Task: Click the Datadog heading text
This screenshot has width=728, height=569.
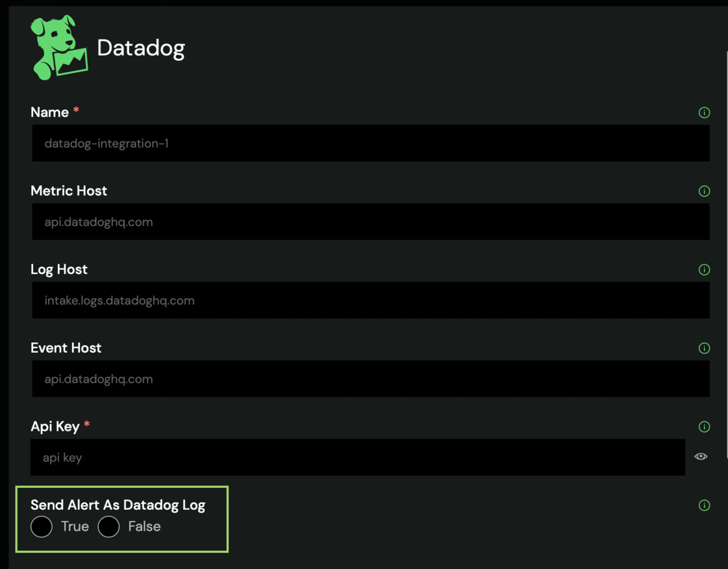Action: point(140,48)
